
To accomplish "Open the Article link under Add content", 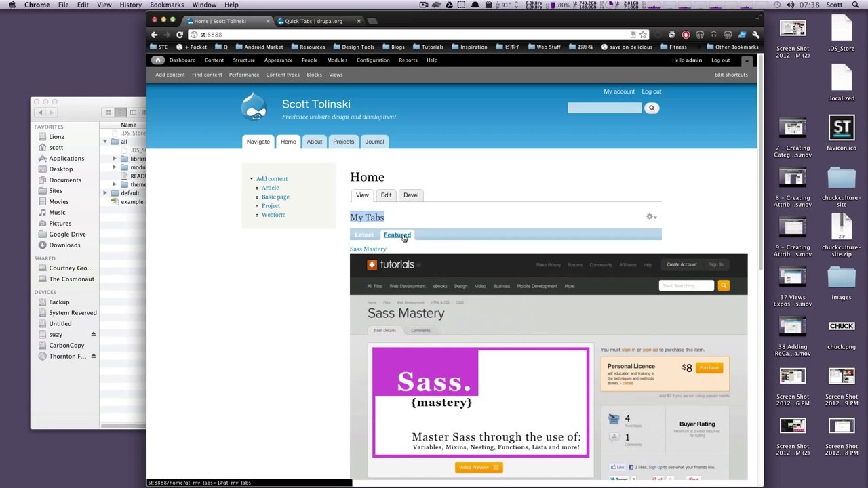I will (271, 188).
